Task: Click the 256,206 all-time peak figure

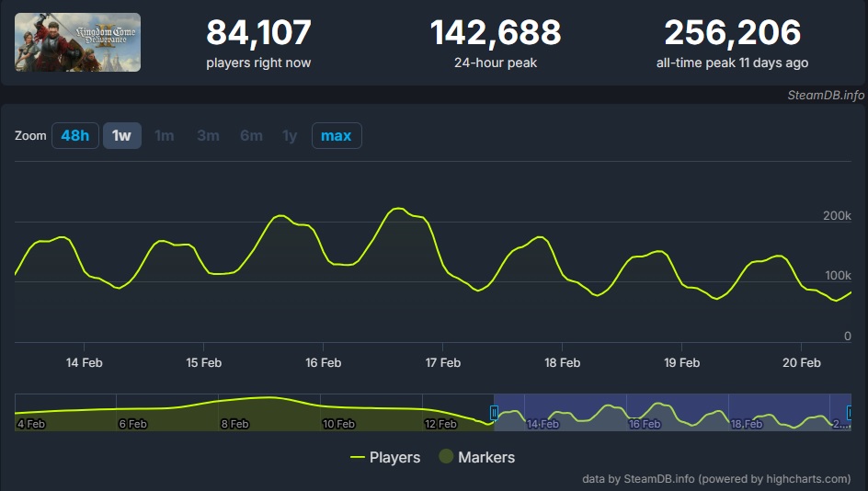Action: [x=732, y=33]
